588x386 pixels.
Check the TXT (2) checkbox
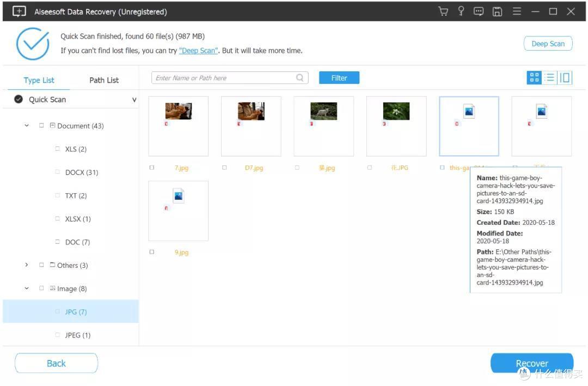pyautogui.click(x=57, y=195)
